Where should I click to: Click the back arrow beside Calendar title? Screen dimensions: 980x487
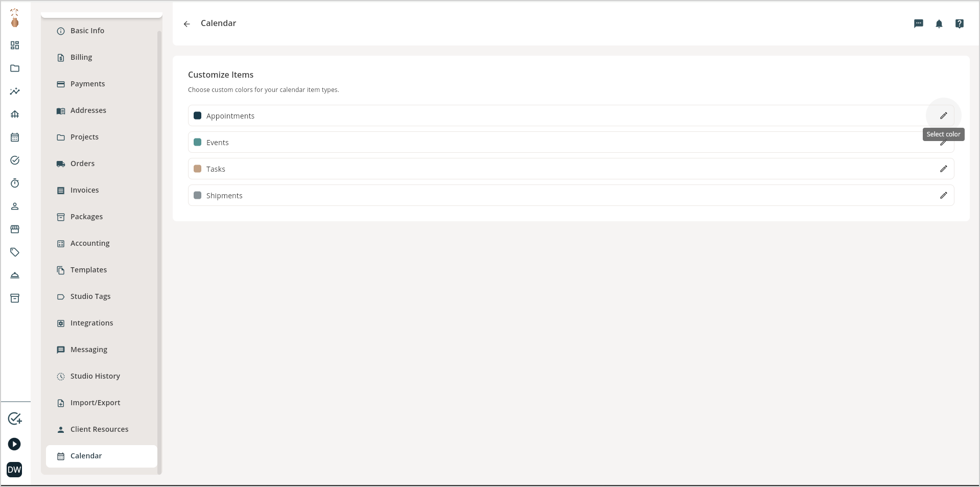[187, 24]
